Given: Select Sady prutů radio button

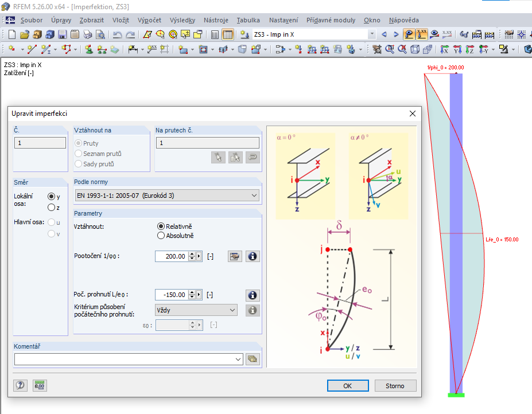Looking at the screenshot, I should pyautogui.click(x=79, y=164).
